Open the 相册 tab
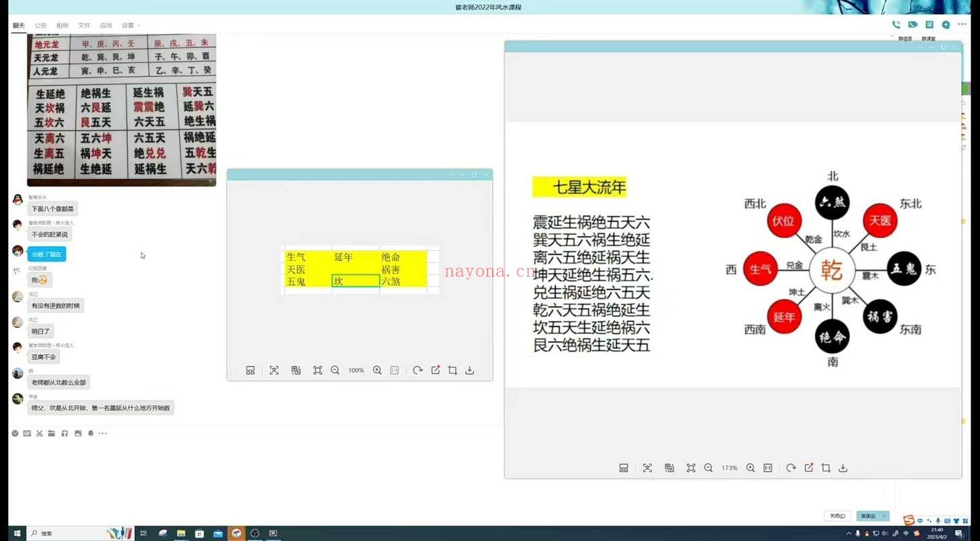This screenshot has width=980, height=541. [x=62, y=26]
